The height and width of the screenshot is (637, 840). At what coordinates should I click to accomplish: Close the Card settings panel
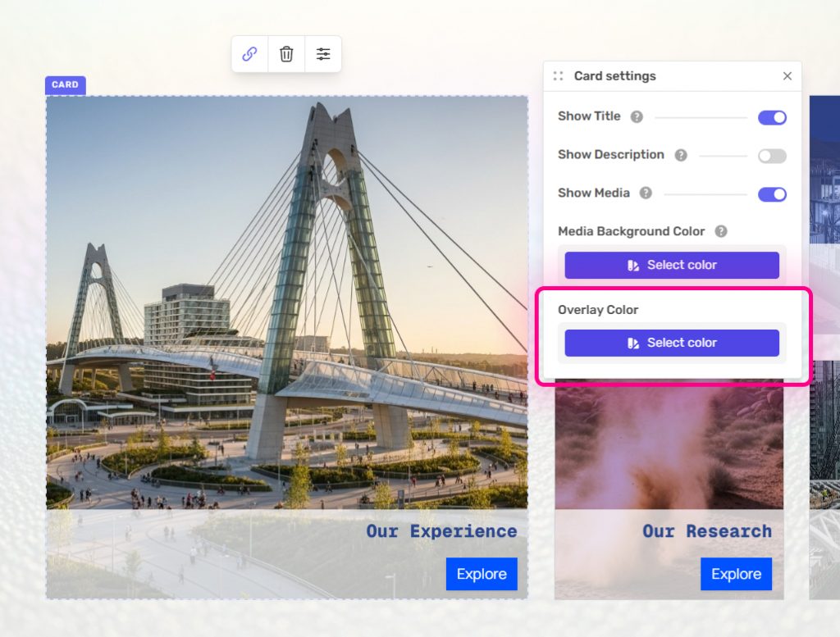pyautogui.click(x=787, y=76)
